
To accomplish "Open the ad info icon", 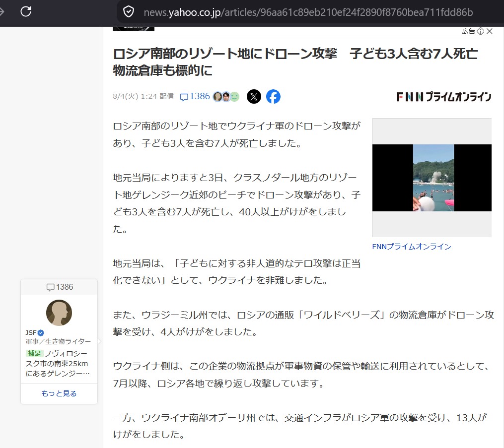I will pyautogui.click(x=481, y=31).
